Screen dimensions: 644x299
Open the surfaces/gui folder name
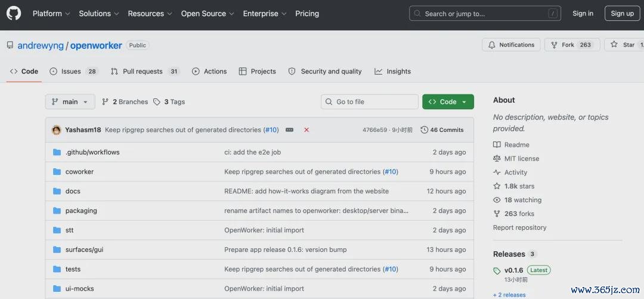[84, 249]
